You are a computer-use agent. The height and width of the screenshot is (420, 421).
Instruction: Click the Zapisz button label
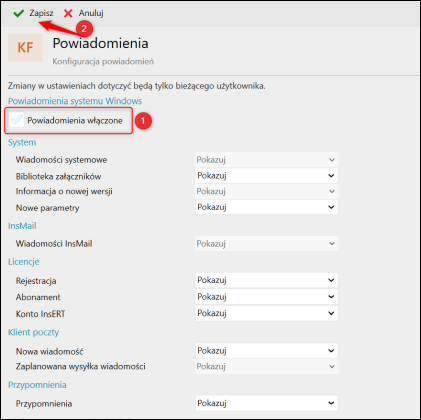coord(41,13)
